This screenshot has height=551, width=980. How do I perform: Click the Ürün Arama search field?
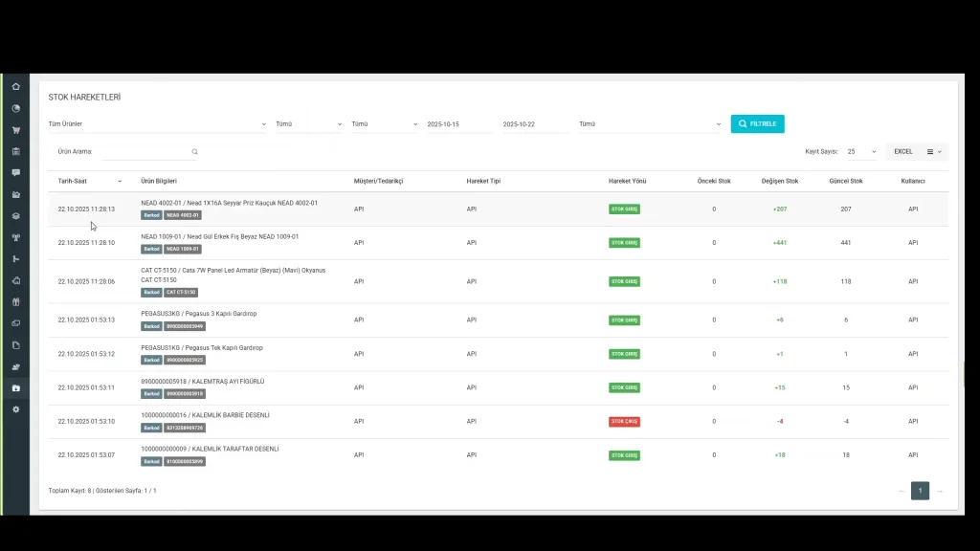pyautogui.click(x=150, y=152)
